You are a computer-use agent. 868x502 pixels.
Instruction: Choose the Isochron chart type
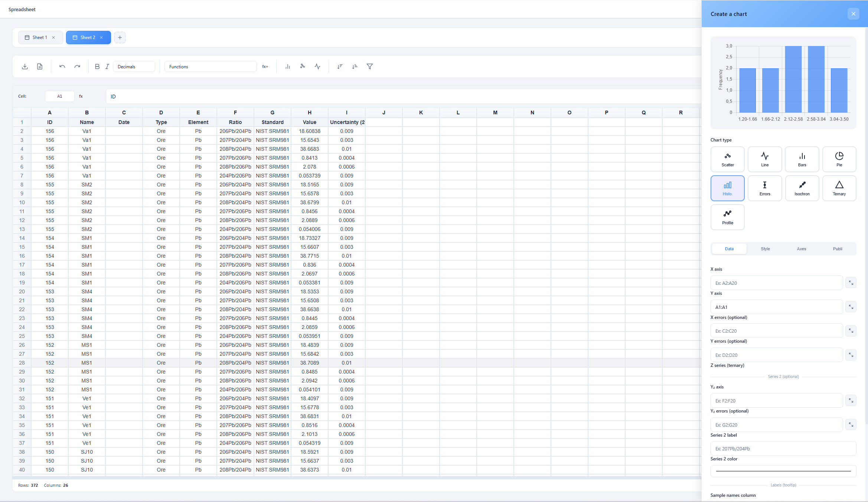pyautogui.click(x=802, y=188)
